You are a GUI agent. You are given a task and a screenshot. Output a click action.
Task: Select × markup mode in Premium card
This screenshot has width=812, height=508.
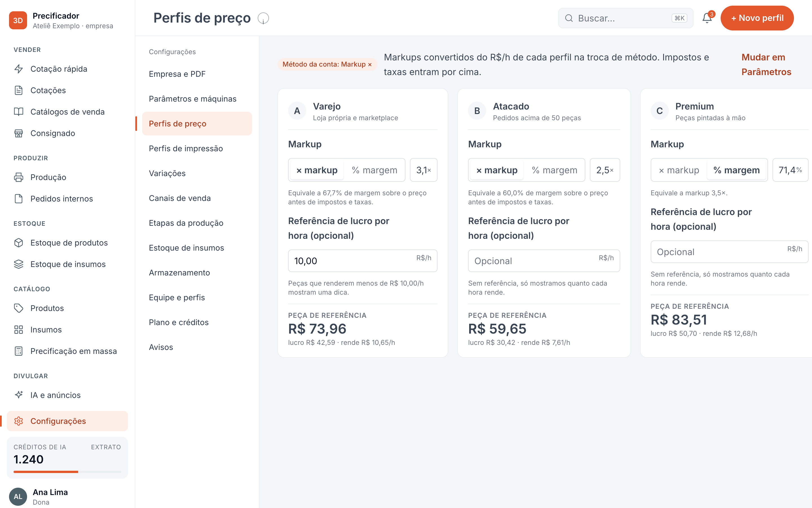tap(679, 170)
